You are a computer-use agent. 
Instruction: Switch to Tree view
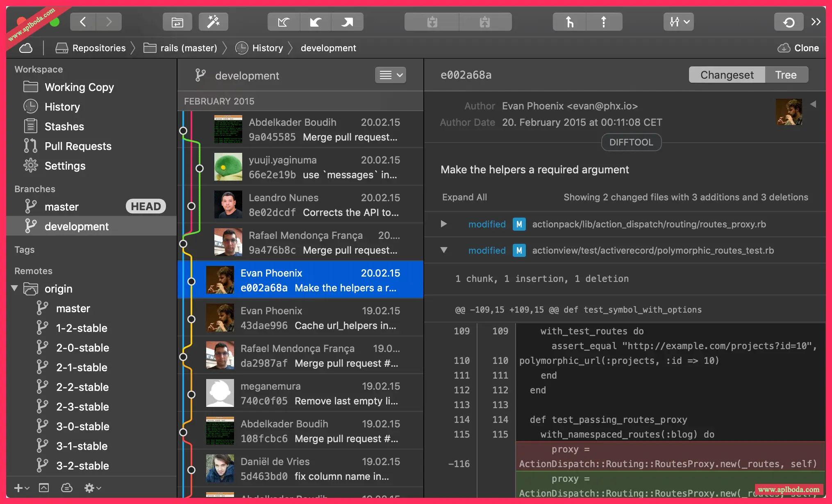[786, 75]
